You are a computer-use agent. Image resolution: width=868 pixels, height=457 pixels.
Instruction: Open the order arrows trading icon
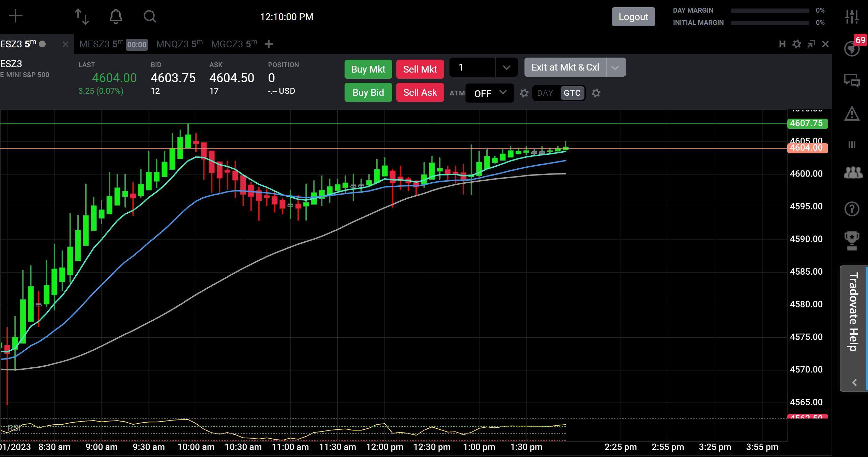point(82,16)
